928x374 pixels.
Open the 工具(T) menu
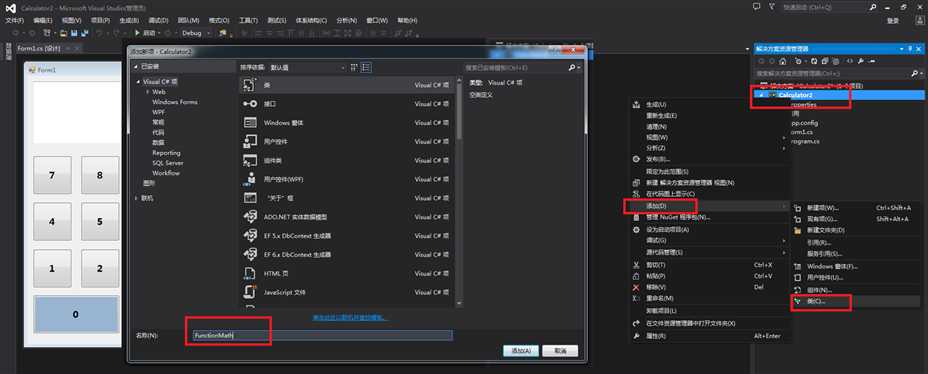pos(248,20)
